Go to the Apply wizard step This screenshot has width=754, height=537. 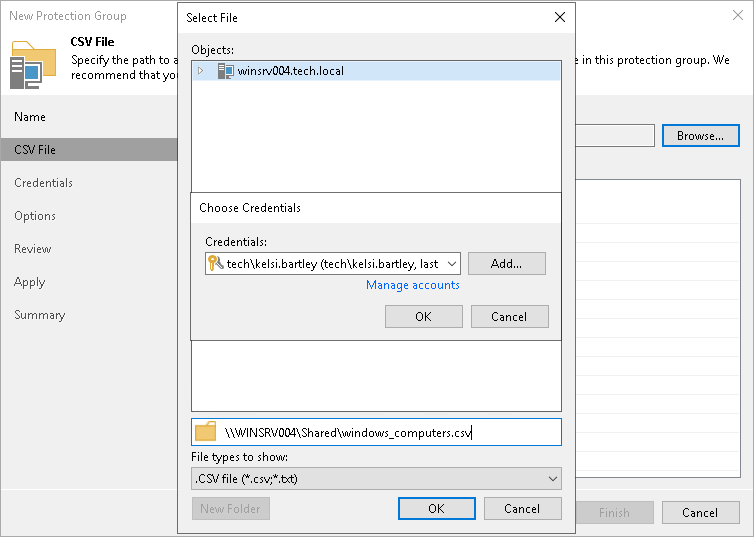29,282
